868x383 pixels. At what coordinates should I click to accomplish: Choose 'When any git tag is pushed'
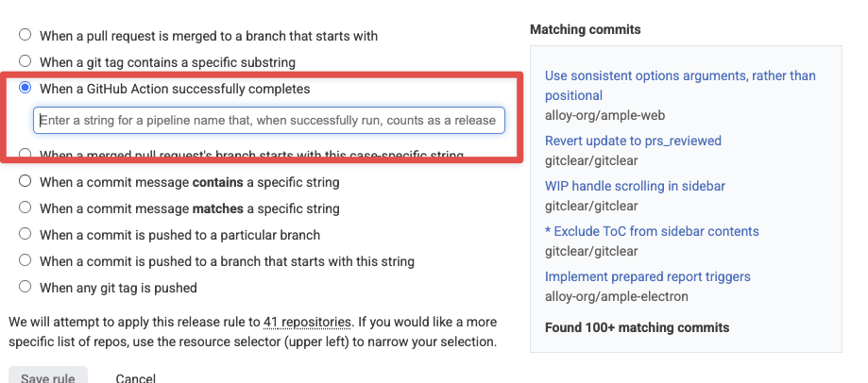[25, 288]
